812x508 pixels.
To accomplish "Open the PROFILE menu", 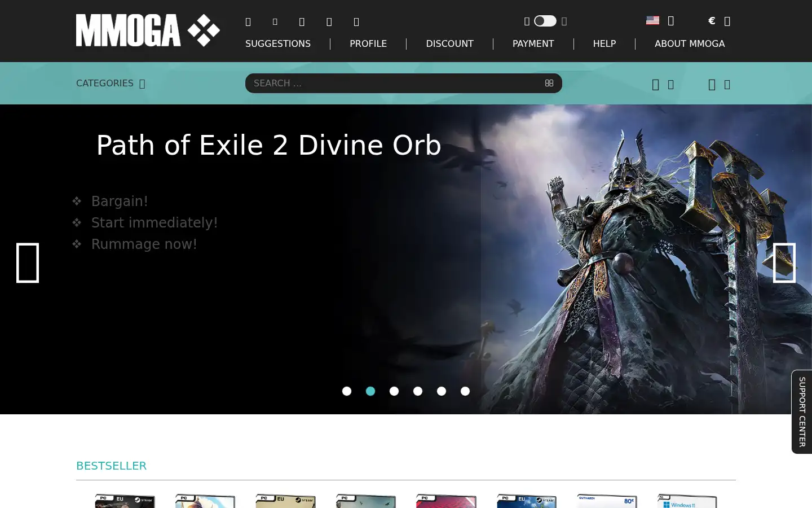I will pos(368,43).
